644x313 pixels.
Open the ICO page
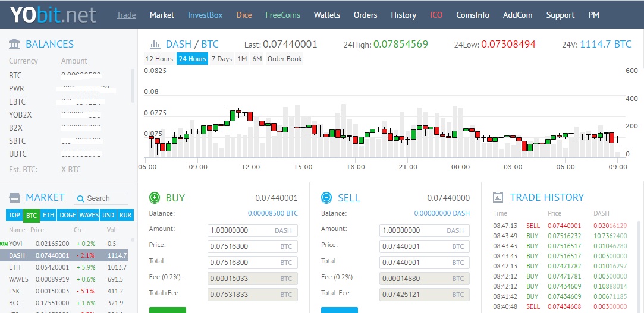[436, 15]
